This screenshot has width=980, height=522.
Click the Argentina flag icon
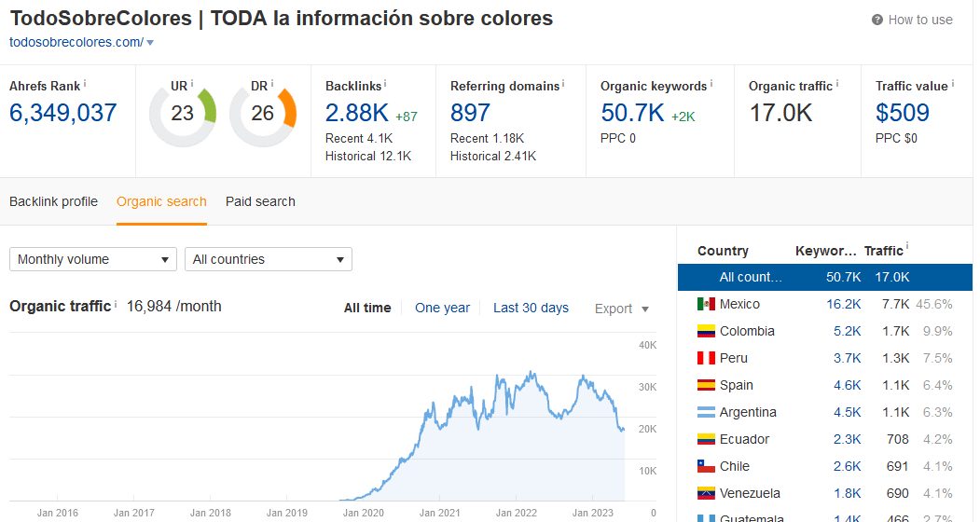point(706,413)
